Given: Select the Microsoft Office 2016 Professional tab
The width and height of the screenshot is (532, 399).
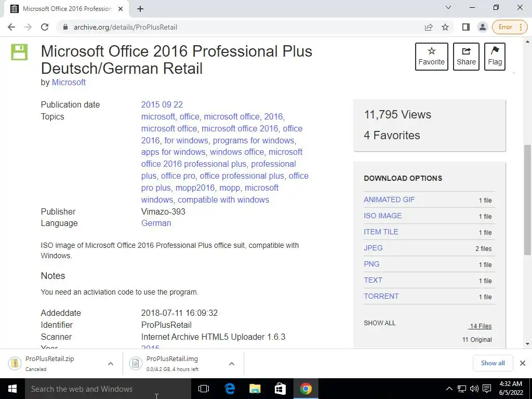Looking at the screenshot, I should pyautogui.click(x=66, y=9).
